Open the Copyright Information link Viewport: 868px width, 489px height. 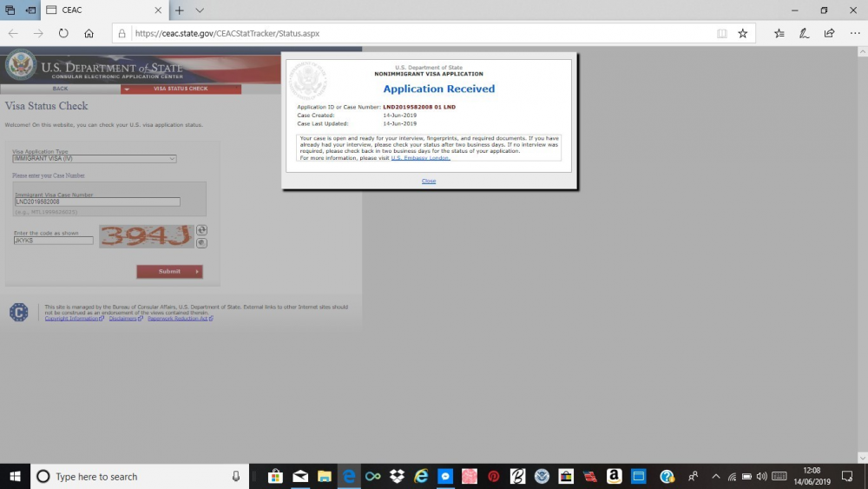(x=74, y=319)
